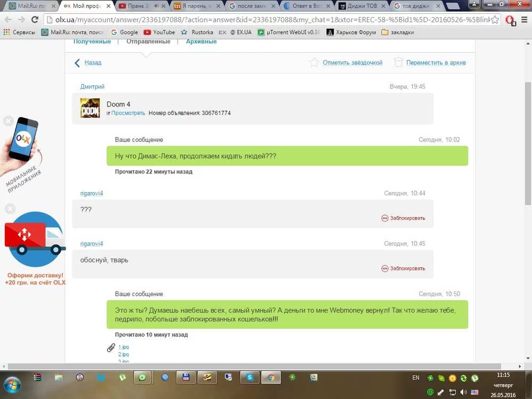
Task: Open the floppy disk taskbar app
Action: (186, 377)
